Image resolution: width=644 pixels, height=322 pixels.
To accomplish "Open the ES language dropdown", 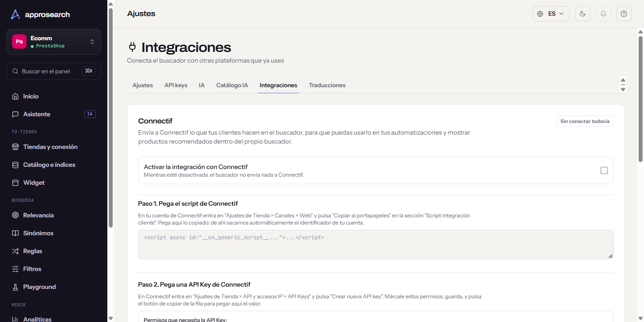I will [551, 14].
